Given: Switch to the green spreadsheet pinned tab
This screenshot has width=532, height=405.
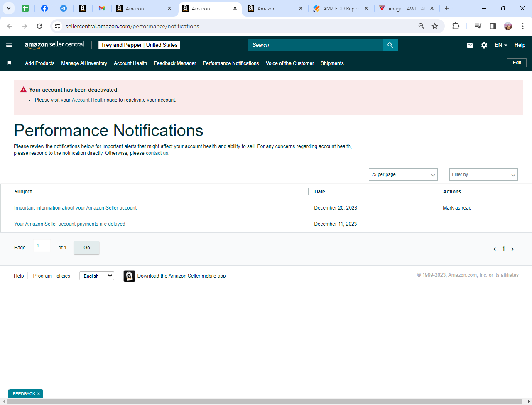Looking at the screenshot, I should coord(25,8).
